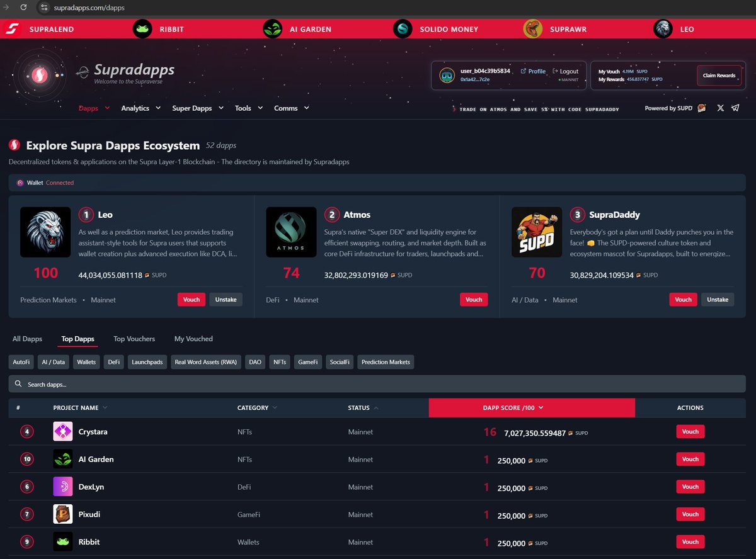Viewport: 756px width, 559px height.
Task: Toggle the AI / Data category filter
Action: [54, 362]
